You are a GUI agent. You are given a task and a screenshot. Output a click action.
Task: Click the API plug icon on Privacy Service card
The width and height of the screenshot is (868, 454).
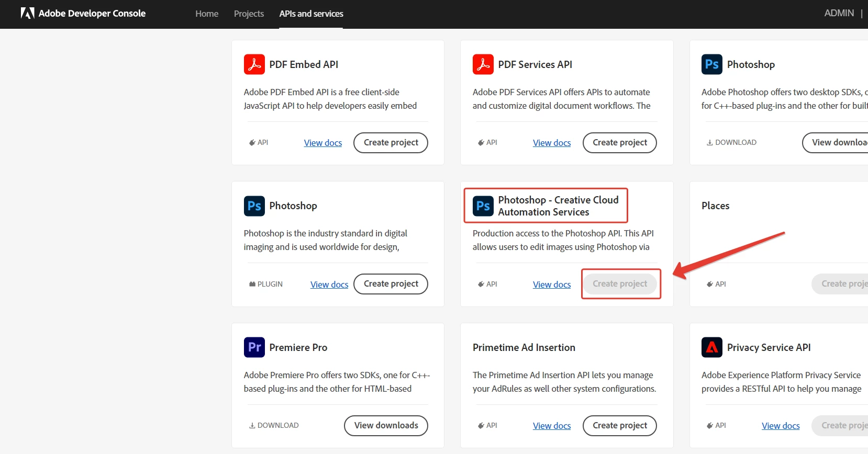(710, 425)
